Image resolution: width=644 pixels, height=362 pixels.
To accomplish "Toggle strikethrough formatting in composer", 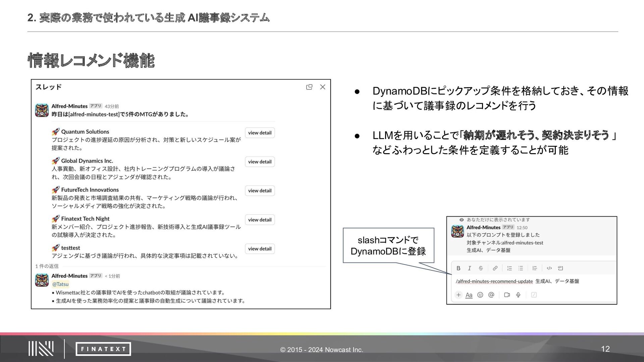I will click(x=481, y=268).
